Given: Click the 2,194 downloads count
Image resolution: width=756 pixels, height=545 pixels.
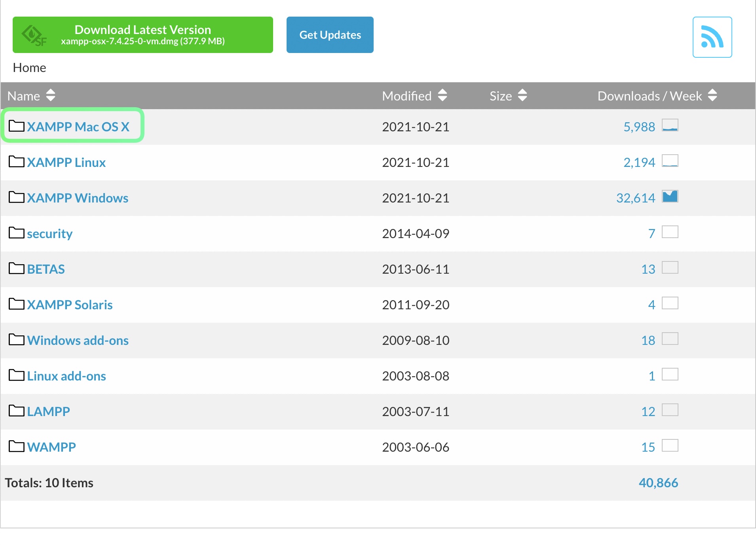Looking at the screenshot, I should coord(639,162).
